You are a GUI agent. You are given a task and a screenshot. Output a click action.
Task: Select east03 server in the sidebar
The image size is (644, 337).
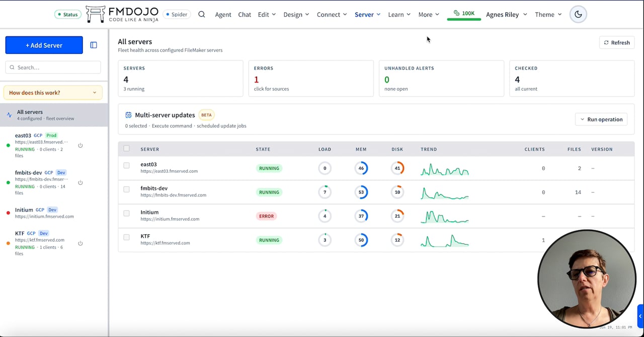(x=54, y=146)
